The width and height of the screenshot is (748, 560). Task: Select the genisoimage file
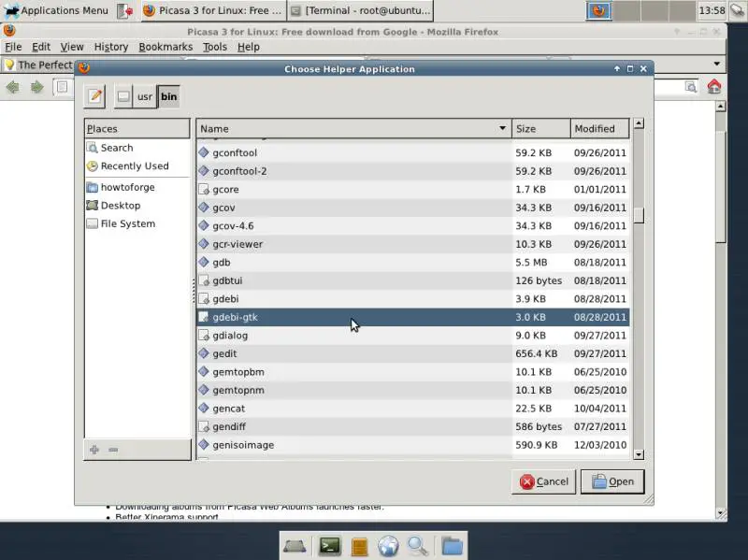coord(412,445)
